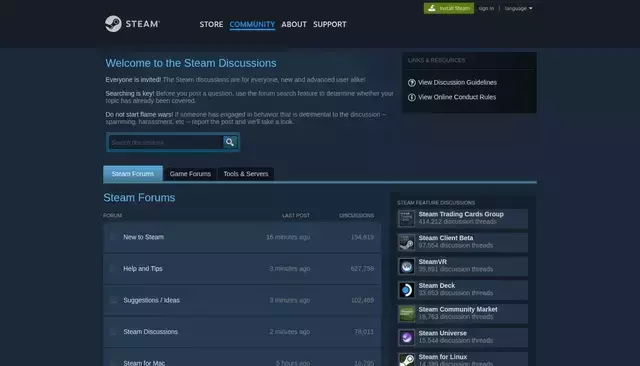Viewport: 640px width, 366px height.
Task: Open the Suggestions / Ideas forum
Action: coord(151,300)
